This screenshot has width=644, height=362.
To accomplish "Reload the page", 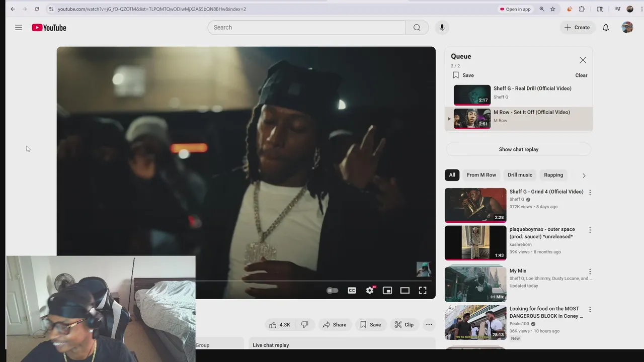I will point(37,9).
